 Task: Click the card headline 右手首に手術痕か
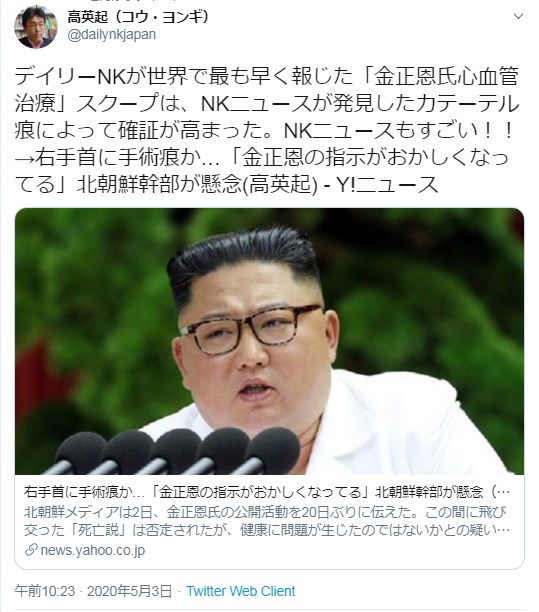click(x=267, y=492)
